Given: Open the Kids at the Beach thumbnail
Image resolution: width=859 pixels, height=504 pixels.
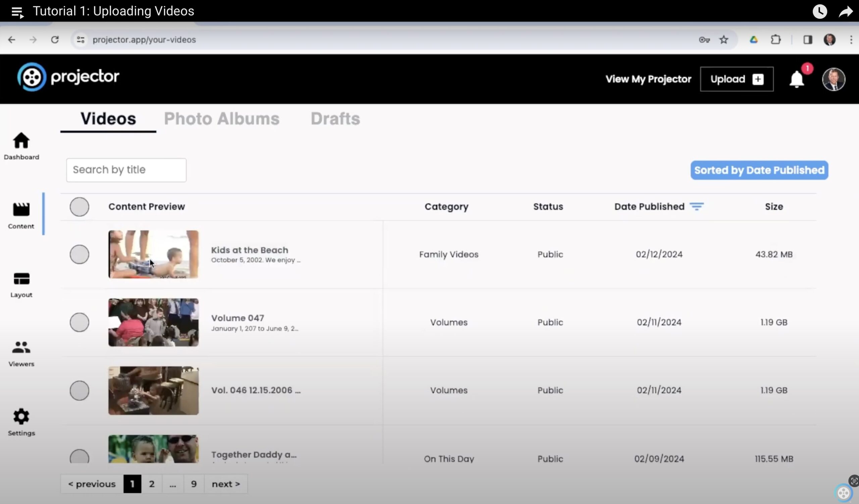Looking at the screenshot, I should [153, 255].
